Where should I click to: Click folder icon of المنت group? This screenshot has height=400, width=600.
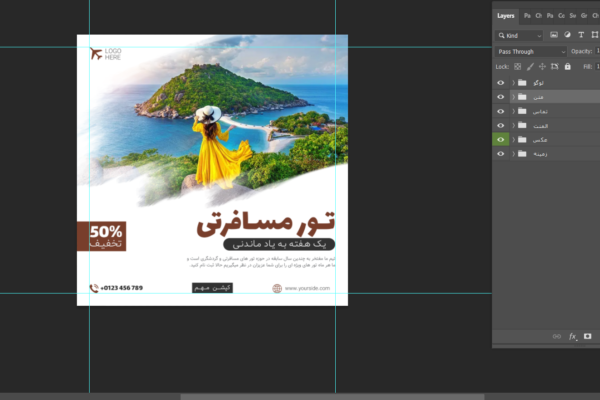point(522,125)
